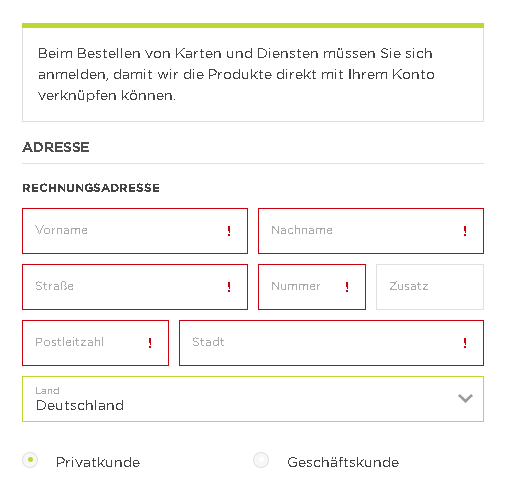Click the Postleitzahl input field
Screen dimensions: 507x484
pyautogui.click(x=95, y=343)
